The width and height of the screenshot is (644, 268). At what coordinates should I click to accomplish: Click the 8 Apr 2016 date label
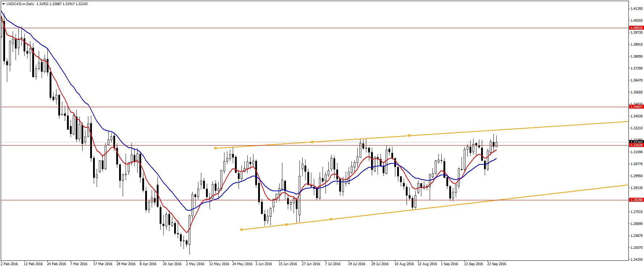(x=148, y=264)
